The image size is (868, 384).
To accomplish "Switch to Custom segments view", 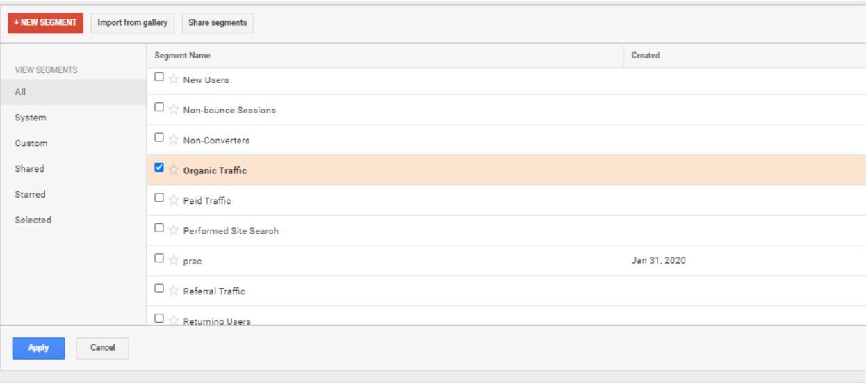I will point(31,143).
